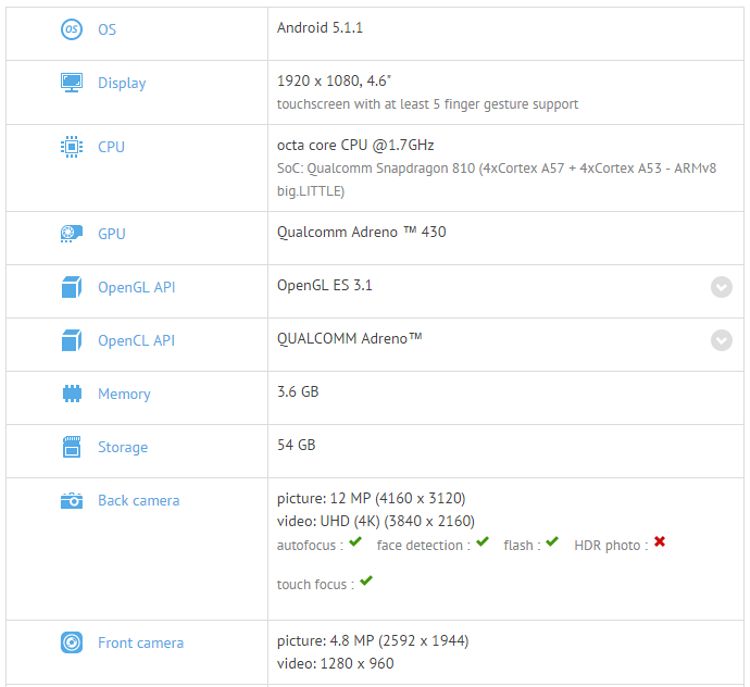The image size is (750, 687).
Task: Click the OpenCL API cube icon
Action: click(71, 341)
